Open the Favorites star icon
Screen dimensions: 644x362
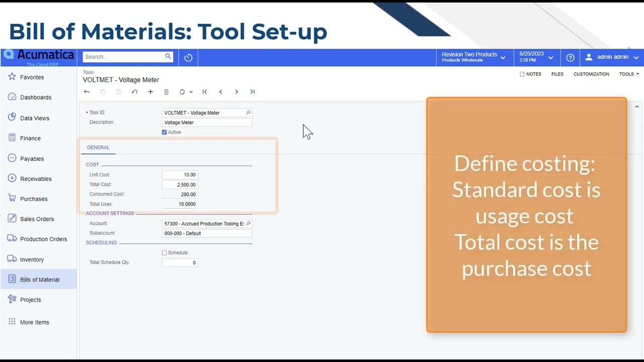point(12,77)
